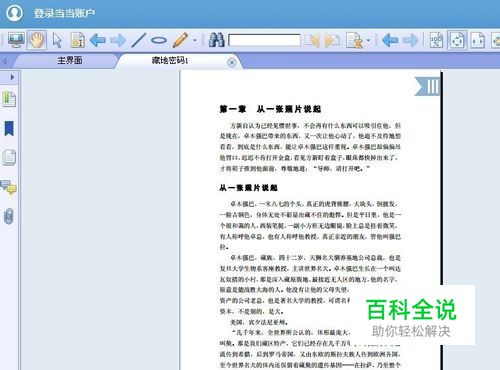Click the tab strip scroll-left arrow
This screenshot has width=500, height=370.
5,61
